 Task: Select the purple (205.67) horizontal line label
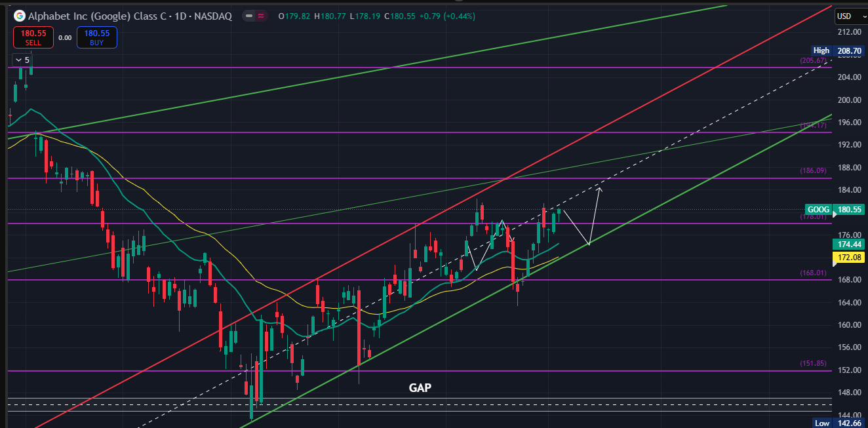[x=813, y=60]
